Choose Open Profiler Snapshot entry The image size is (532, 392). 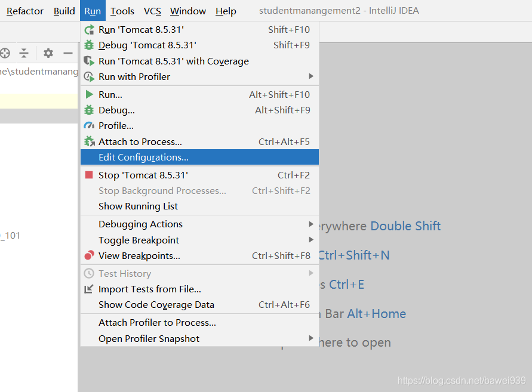[x=199, y=338]
